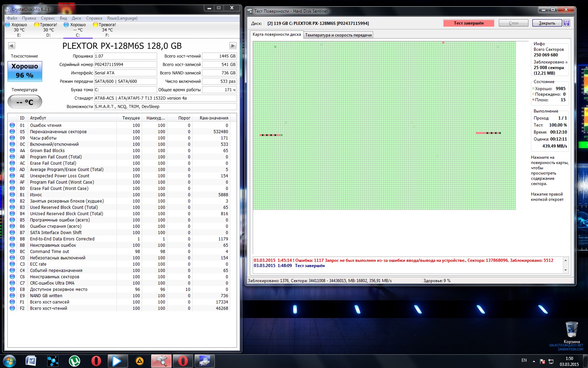This screenshot has height=368, width=588.
Task: Open the uTorrent taskbar icon
Action: coord(74,361)
